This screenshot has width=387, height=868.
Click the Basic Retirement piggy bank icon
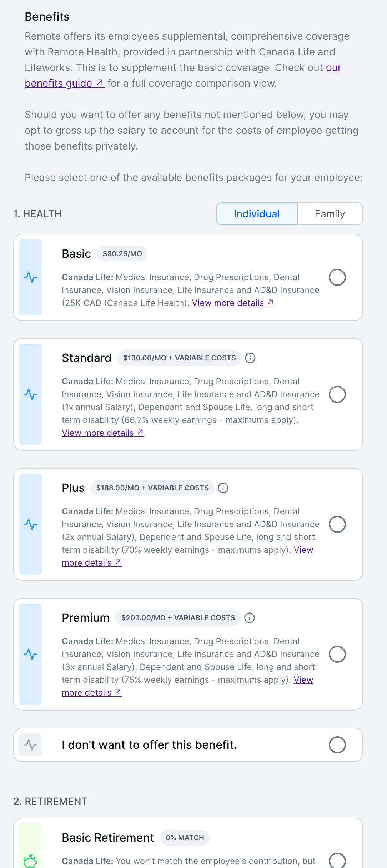coord(30,861)
